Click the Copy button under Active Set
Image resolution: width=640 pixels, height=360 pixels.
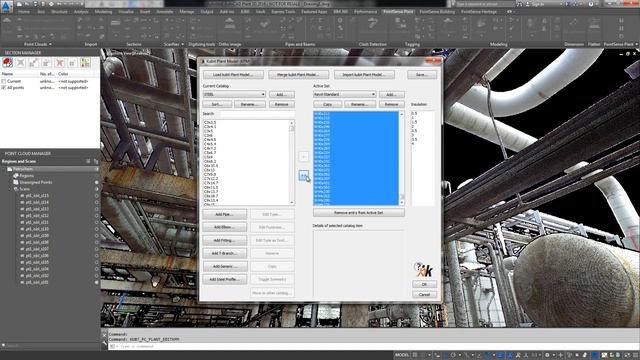click(x=327, y=104)
